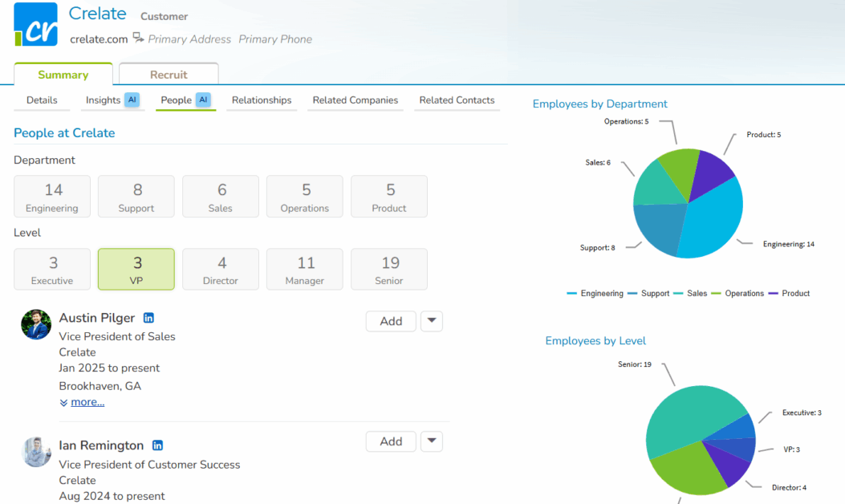Click the Crelate company name heading
This screenshot has height=504, width=845.
point(98,14)
